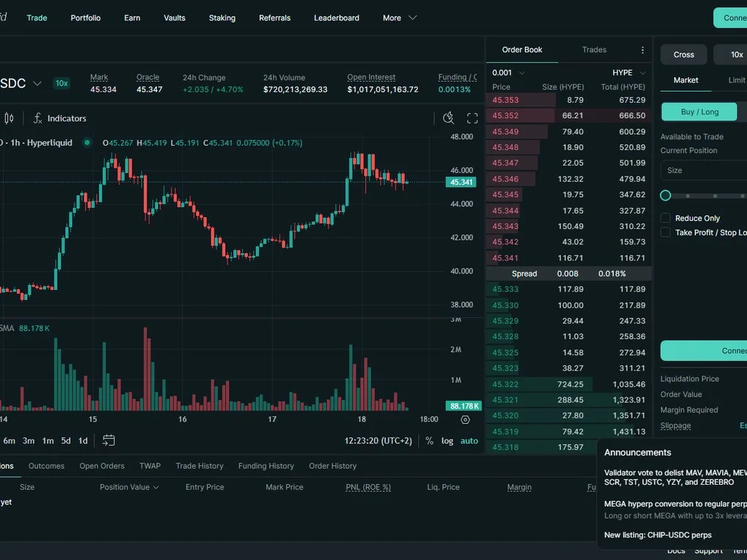Viewport: 747px width, 560px height.
Task: View the Funding History tab
Action: [x=266, y=466]
